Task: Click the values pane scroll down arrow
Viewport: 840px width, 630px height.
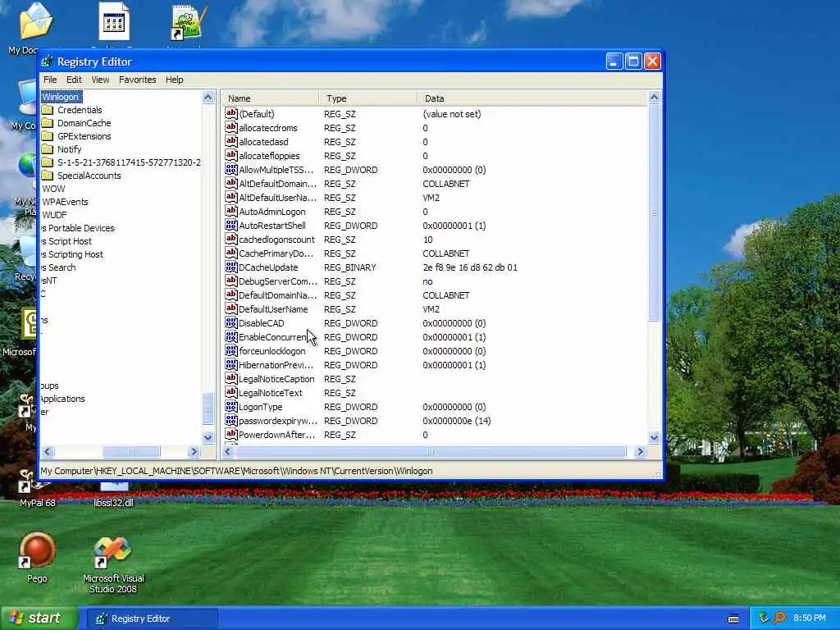Action: coord(654,437)
